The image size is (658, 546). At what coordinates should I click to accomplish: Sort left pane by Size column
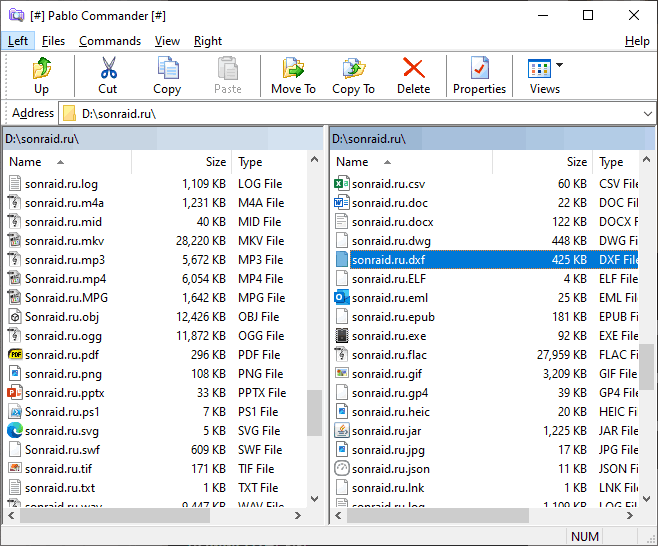coord(182,162)
